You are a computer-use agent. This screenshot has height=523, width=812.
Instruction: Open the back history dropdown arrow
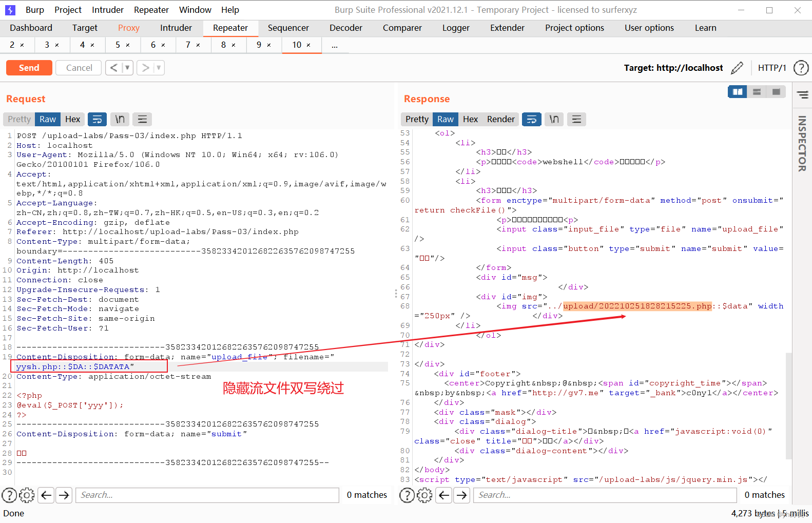127,68
